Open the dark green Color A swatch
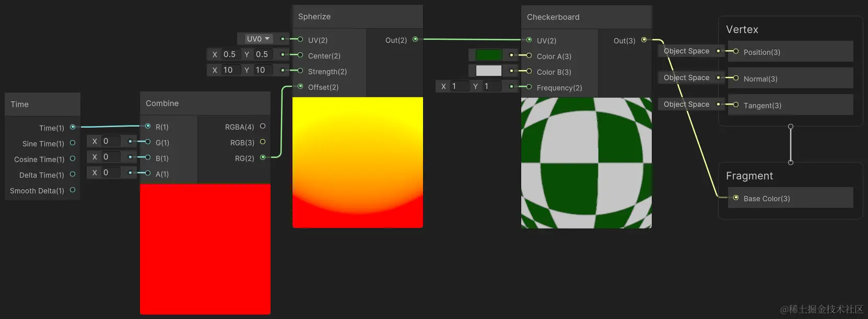868x319 pixels. (x=489, y=55)
